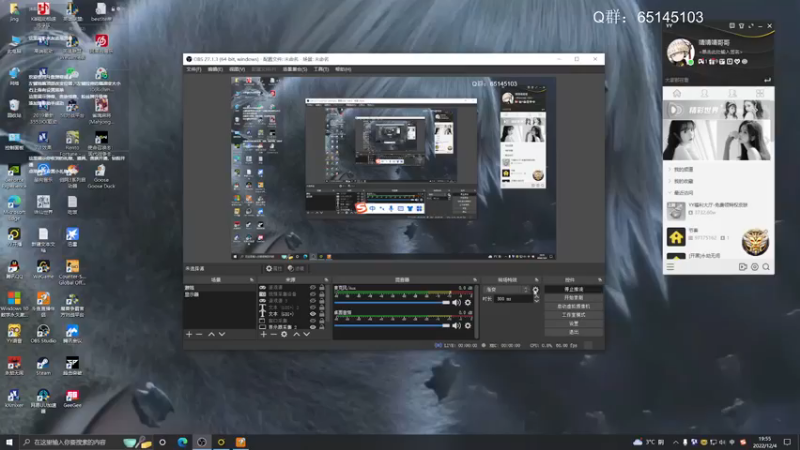The height and width of the screenshot is (450, 800).
Task: Expand 我的频道 group in YY
Action: pos(670,169)
